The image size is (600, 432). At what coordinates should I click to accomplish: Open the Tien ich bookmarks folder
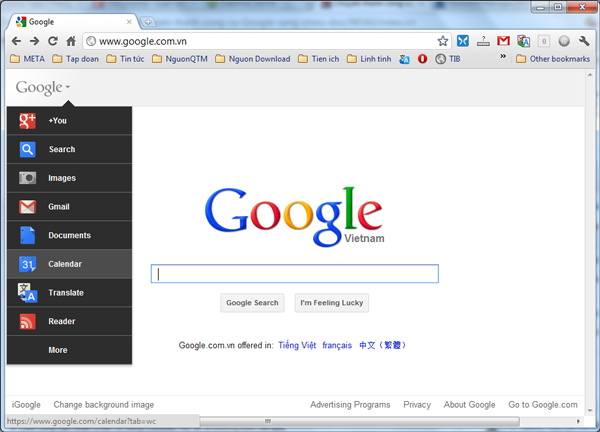coord(319,59)
